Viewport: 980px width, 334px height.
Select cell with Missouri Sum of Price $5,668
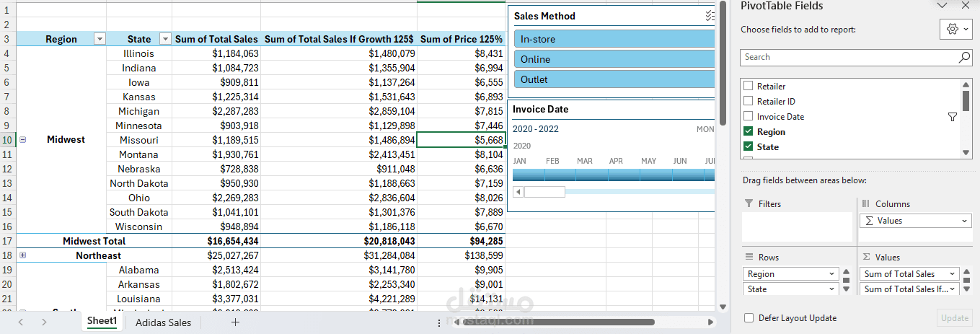coord(461,140)
